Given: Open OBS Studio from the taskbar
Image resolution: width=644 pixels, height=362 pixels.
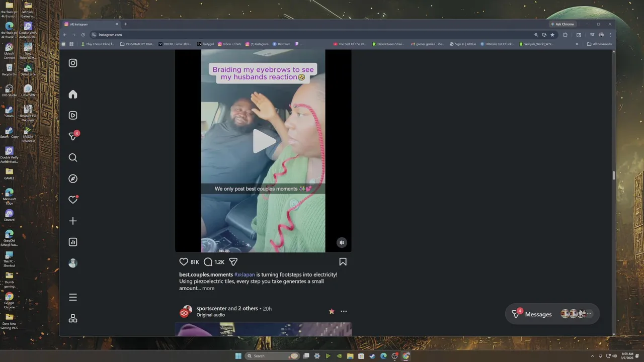Looking at the screenshot, I should pos(394,356).
